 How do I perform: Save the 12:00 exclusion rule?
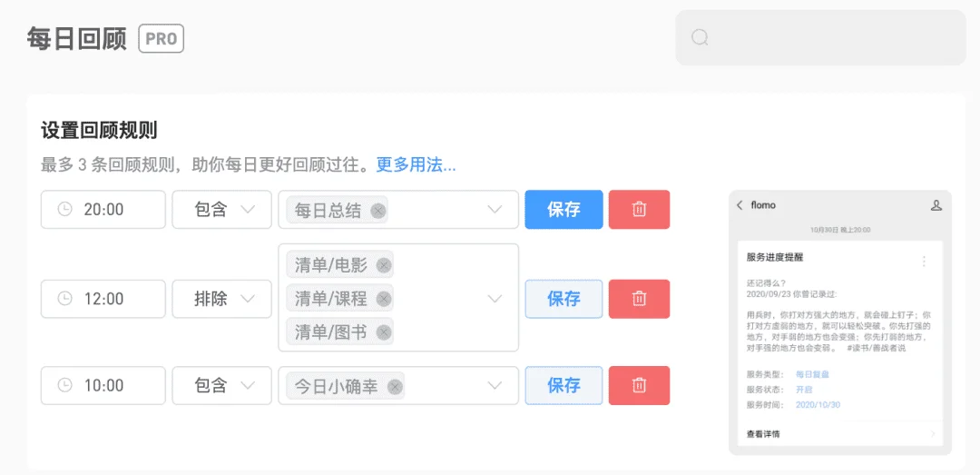pos(563,299)
